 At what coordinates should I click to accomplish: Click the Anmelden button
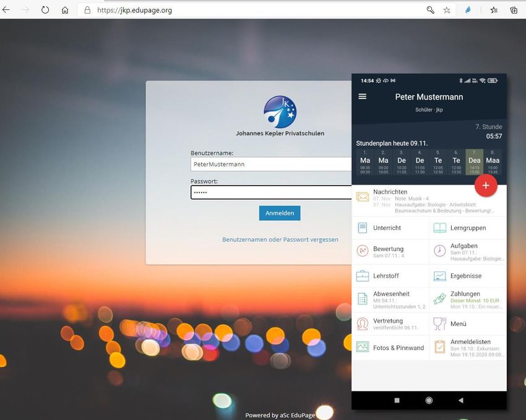(280, 213)
